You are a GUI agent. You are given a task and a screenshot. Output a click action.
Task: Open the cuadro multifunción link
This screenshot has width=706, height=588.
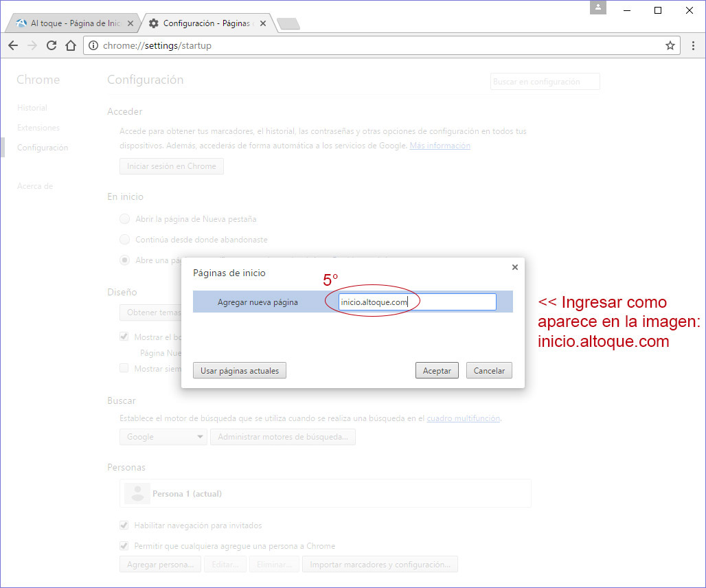[464, 418]
